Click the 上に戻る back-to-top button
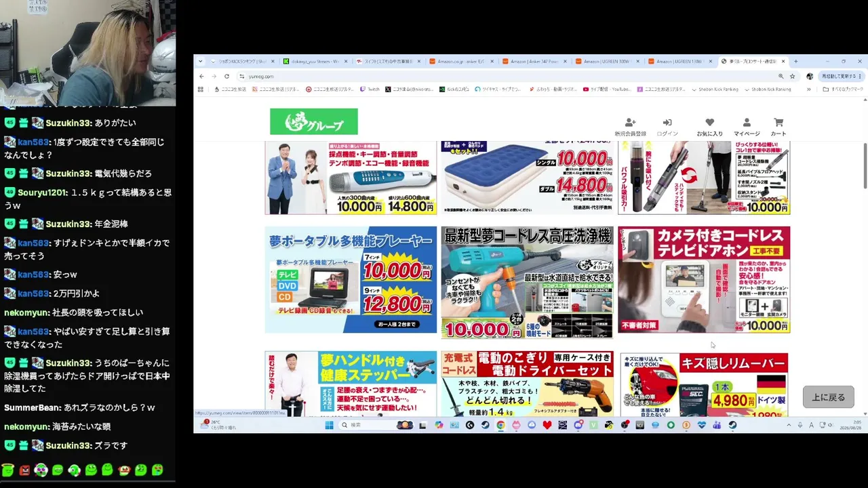The width and height of the screenshot is (868, 488). [829, 397]
